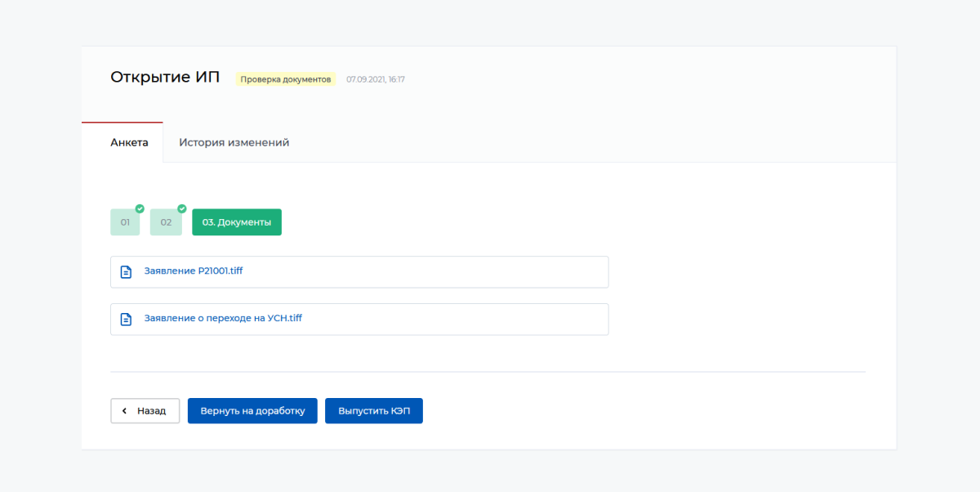Viewport: 980px width, 492px height.
Task: Open the История изменений tab
Action: pos(234,142)
